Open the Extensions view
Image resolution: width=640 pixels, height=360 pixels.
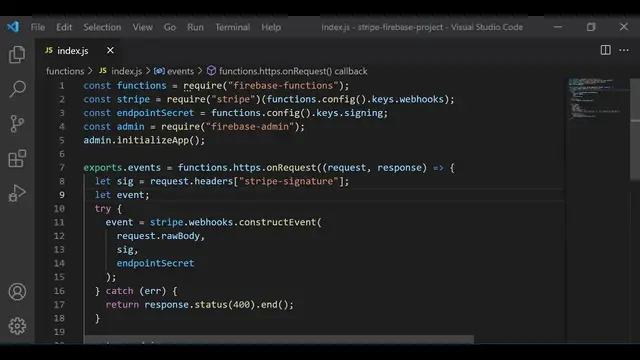click(x=17, y=158)
